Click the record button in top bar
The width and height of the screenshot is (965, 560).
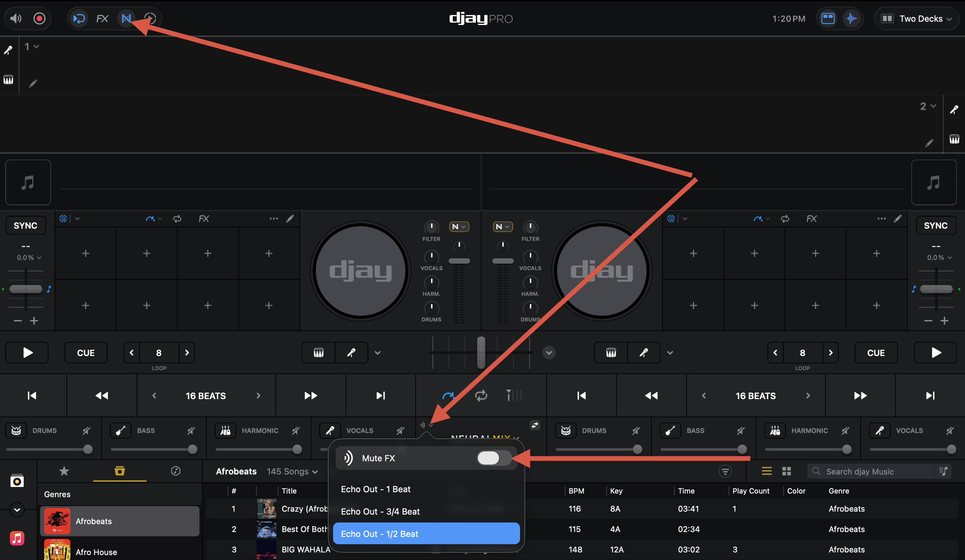point(39,18)
